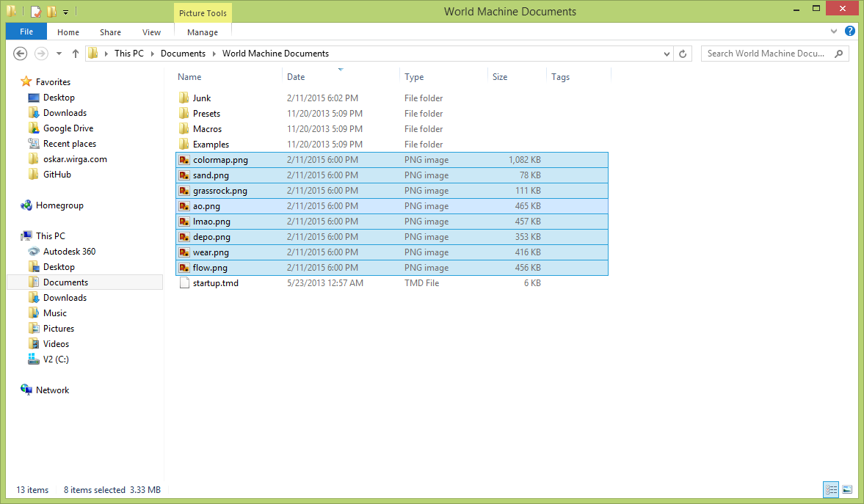Switch to large thumbnails view layout
The height and width of the screenshot is (504, 864).
[x=847, y=489]
